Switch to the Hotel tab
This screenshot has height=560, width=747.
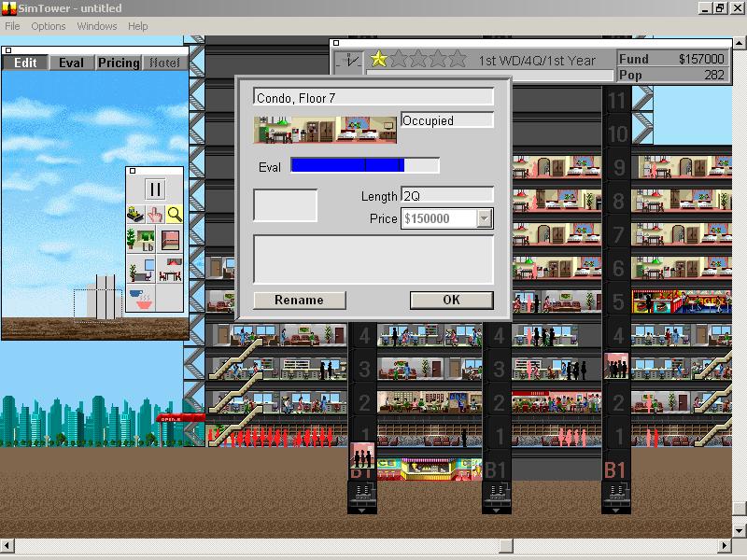[165, 63]
